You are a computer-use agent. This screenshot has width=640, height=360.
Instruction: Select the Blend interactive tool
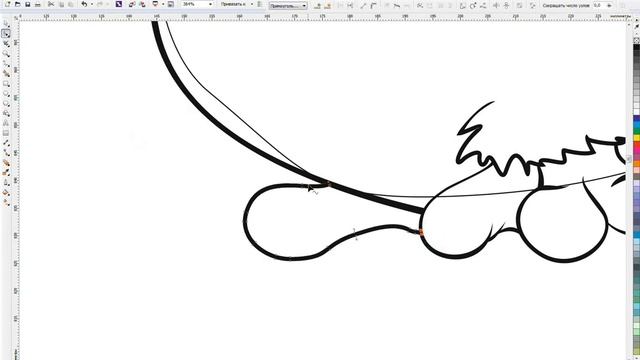pyautogui.click(x=6, y=163)
